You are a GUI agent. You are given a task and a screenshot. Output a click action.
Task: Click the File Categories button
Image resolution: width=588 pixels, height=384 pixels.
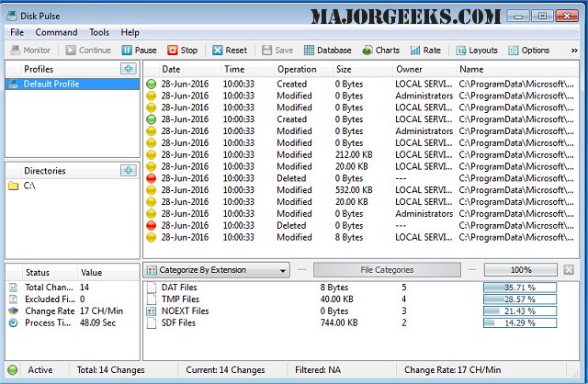click(x=387, y=270)
